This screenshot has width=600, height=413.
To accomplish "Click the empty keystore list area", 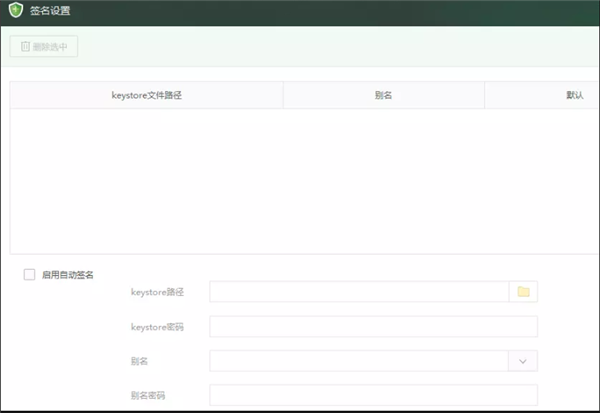I will click(300, 180).
